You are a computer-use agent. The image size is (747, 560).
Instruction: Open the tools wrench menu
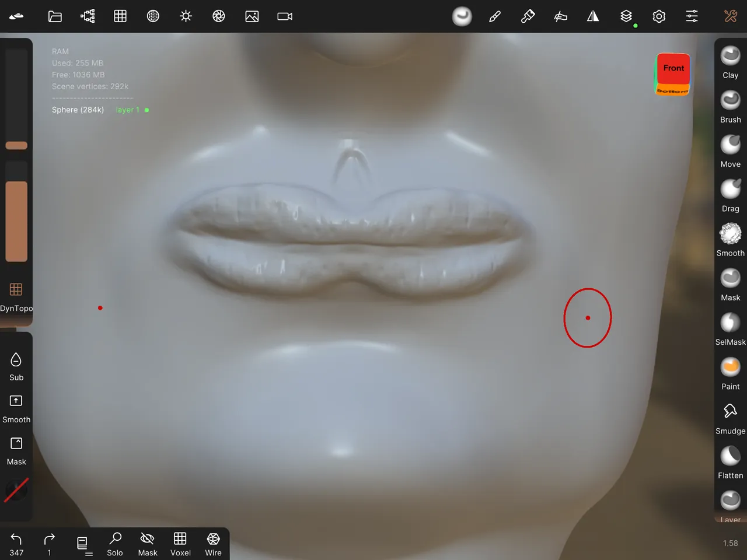pos(731,16)
